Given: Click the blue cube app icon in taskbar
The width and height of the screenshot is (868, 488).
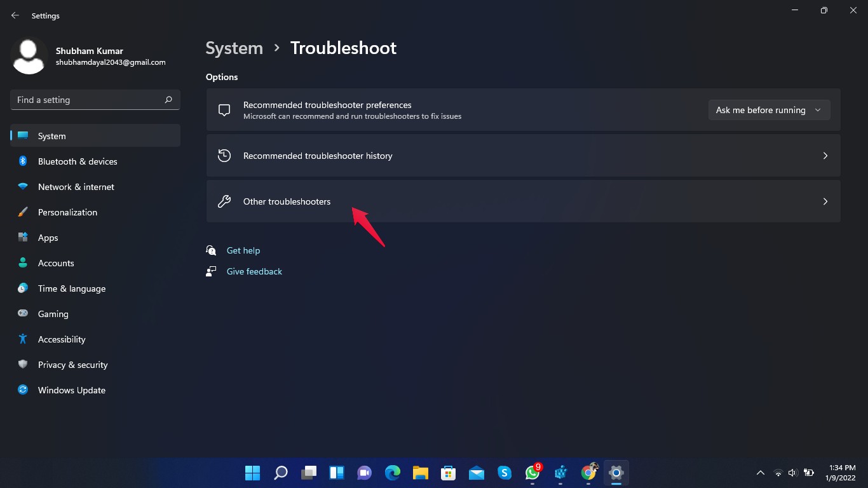Looking at the screenshot, I should (560, 473).
